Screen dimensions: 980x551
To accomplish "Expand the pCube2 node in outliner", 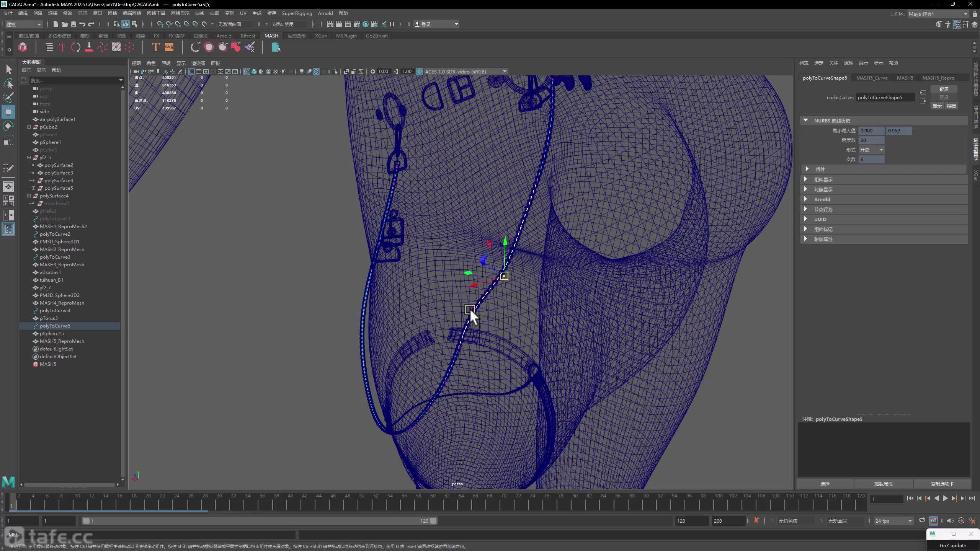I will pyautogui.click(x=29, y=127).
